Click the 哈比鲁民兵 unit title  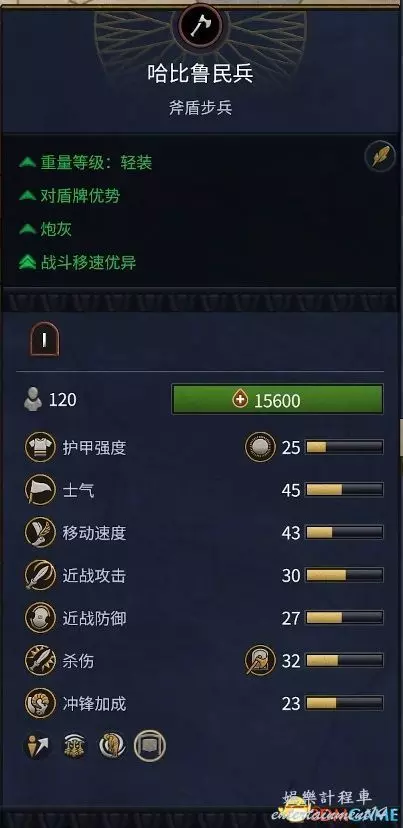point(201,74)
